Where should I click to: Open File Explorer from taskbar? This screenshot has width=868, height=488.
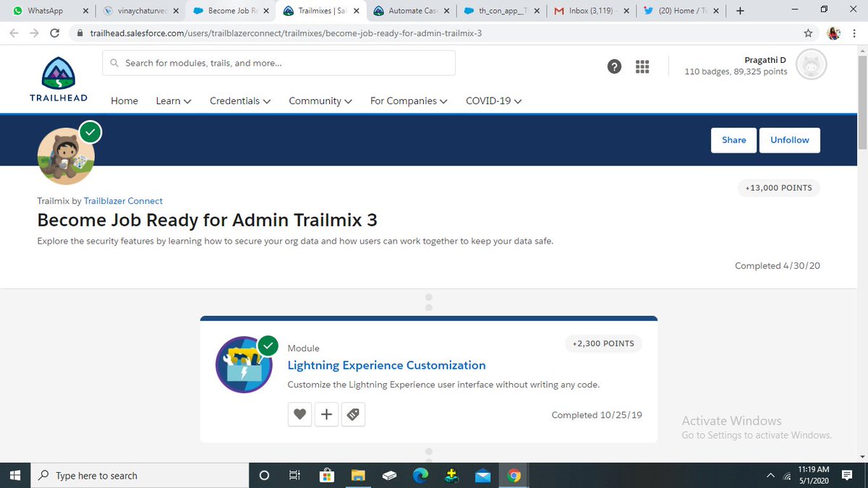pos(358,475)
